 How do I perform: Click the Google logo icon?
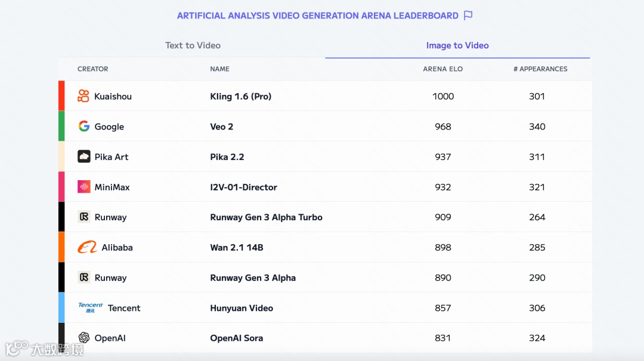84,126
